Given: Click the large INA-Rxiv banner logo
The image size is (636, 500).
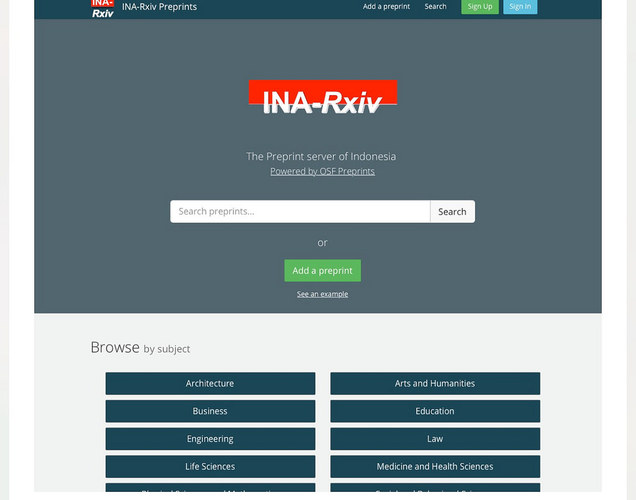Looking at the screenshot, I should point(322,97).
